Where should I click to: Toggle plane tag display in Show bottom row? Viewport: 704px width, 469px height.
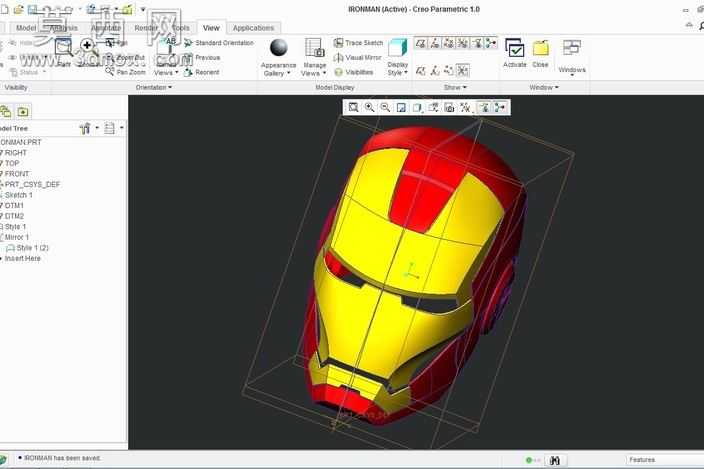(421, 70)
